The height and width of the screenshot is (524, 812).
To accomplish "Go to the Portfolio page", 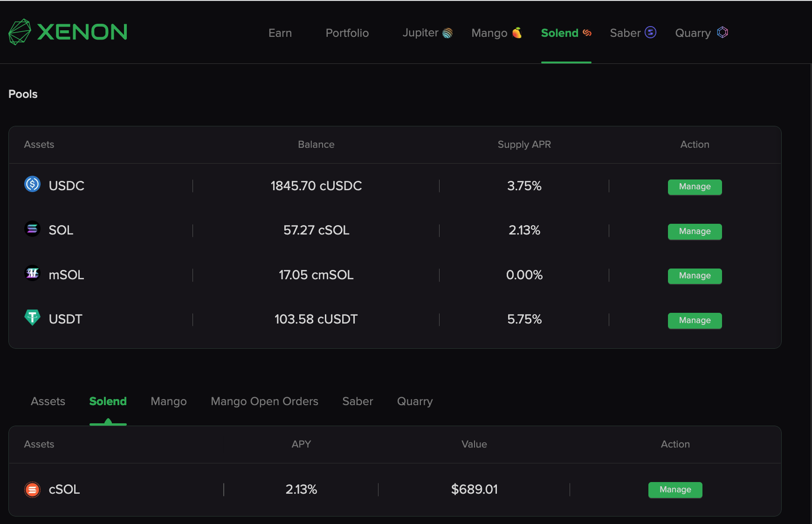I will click(347, 33).
